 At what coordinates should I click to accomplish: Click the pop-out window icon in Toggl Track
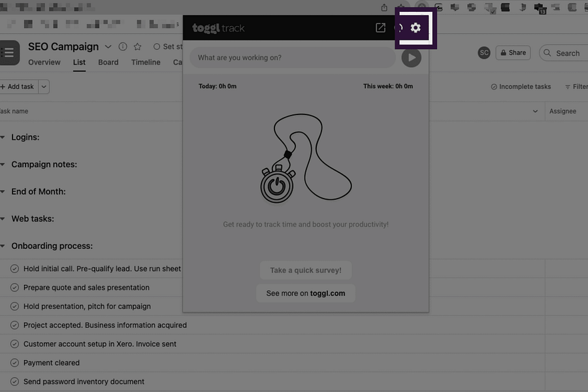point(380,27)
